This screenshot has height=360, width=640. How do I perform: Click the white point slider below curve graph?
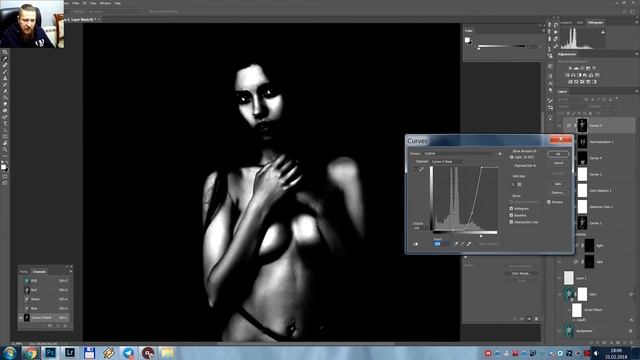[481, 236]
